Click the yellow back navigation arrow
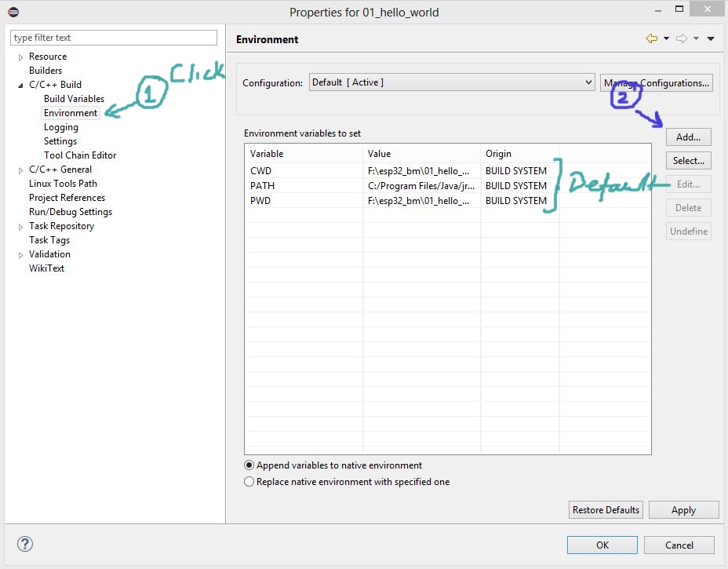Viewport: 728px width, 569px height. click(651, 38)
